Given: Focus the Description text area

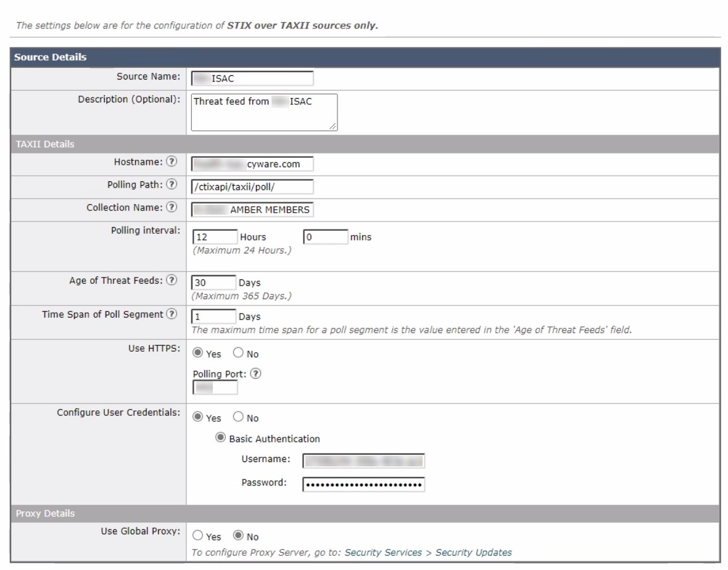Looking at the screenshot, I should pos(264,112).
